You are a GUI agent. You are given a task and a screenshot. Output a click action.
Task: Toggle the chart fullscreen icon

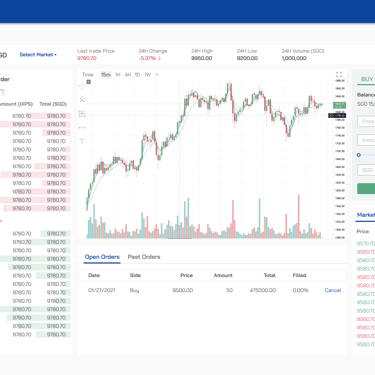pos(339,75)
